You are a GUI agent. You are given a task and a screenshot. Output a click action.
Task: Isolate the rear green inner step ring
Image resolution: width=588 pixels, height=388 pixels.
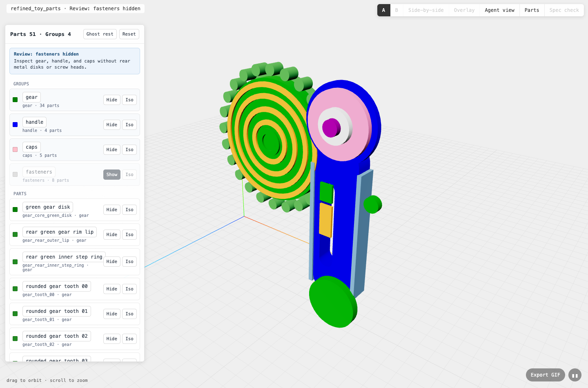point(129,262)
